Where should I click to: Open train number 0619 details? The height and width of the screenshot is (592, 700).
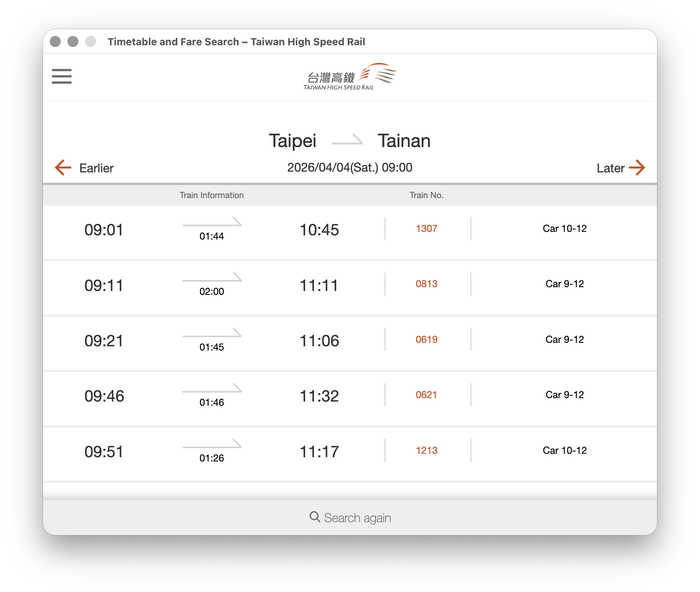[426, 340]
